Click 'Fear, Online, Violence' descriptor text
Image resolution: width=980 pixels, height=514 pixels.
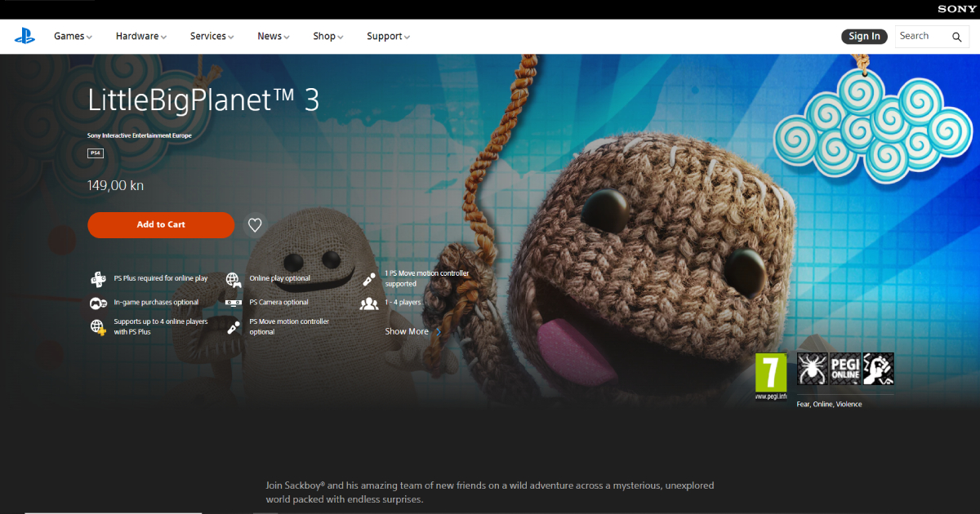(x=829, y=405)
